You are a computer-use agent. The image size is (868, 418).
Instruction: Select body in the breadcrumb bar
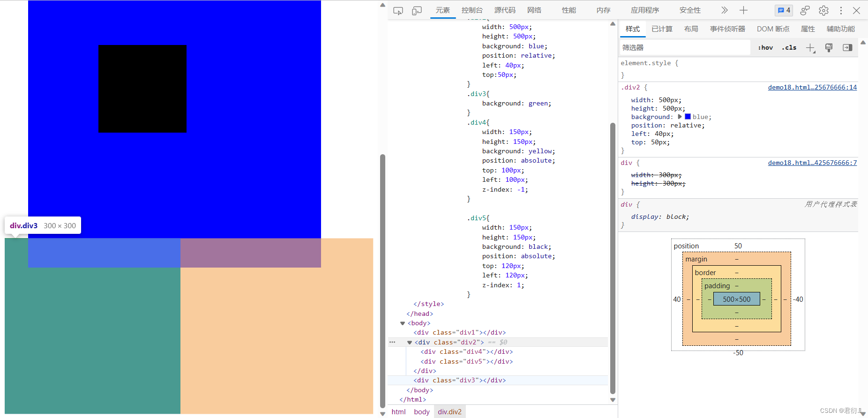(421, 412)
